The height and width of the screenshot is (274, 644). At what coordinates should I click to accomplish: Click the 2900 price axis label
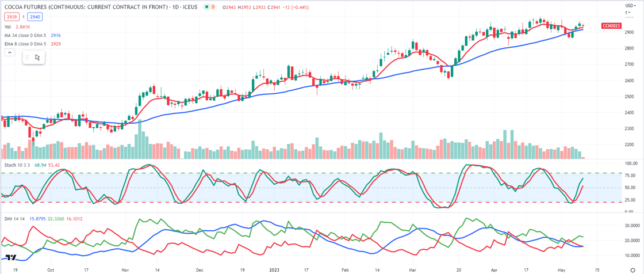tap(629, 32)
